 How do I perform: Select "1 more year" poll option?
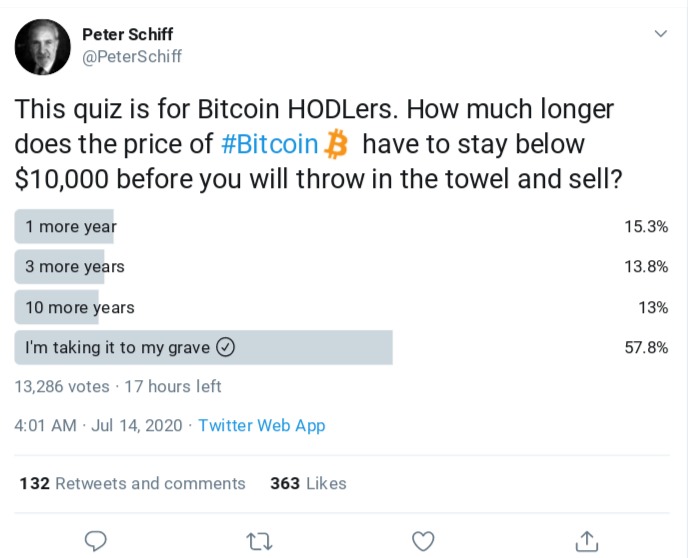tap(71, 227)
